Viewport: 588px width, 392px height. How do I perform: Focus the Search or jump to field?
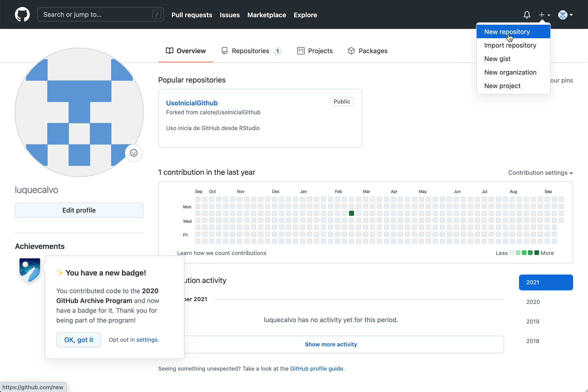pos(100,14)
